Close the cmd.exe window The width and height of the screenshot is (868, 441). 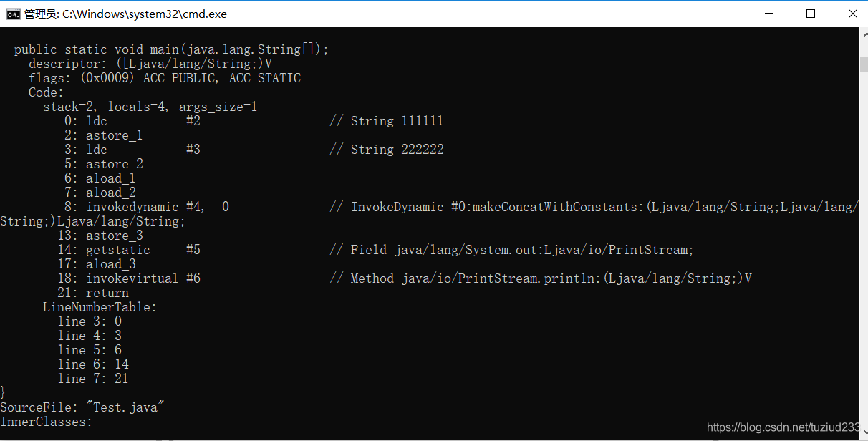[x=852, y=14]
